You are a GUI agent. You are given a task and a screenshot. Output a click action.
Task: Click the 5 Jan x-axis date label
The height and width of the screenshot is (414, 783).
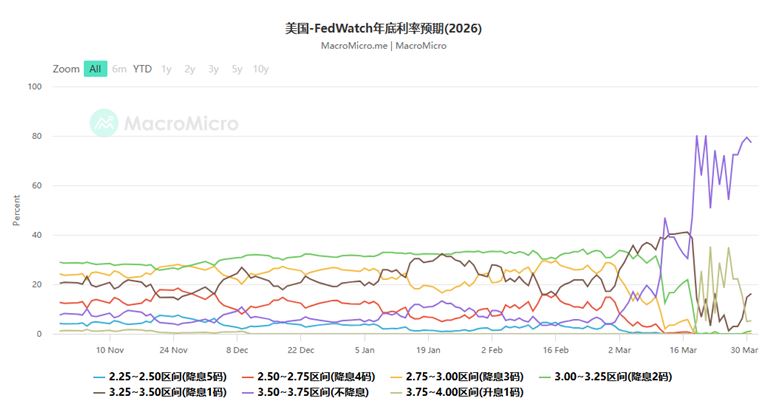(x=365, y=351)
